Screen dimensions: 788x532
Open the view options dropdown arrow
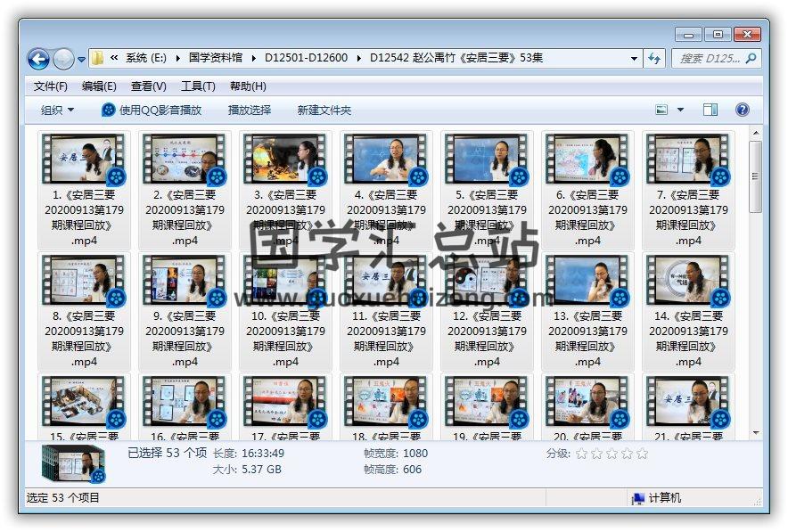pyautogui.click(x=681, y=110)
